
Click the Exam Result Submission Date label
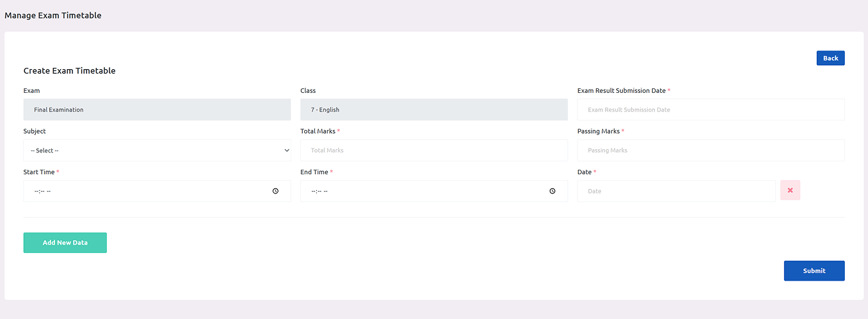click(x=622, y=91)
